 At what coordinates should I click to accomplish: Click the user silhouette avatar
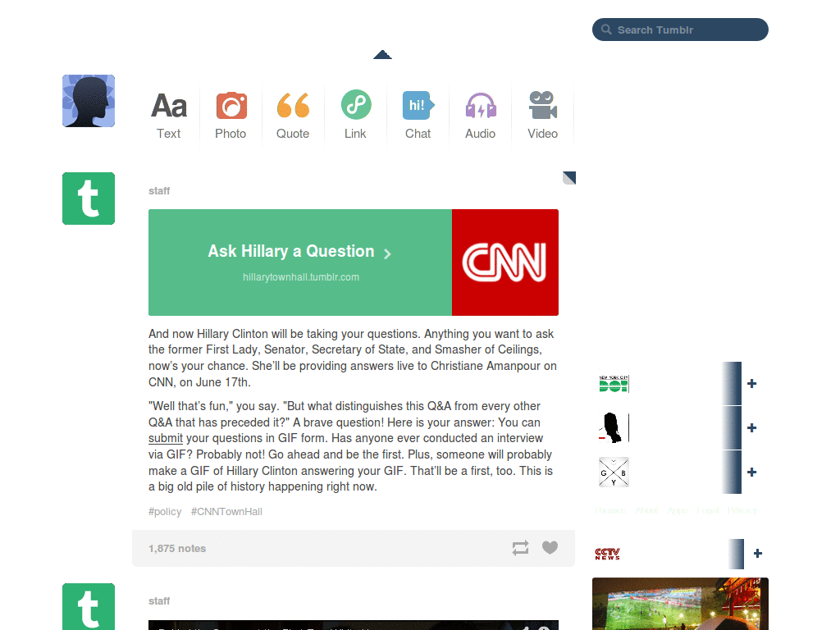tap(89, 101)
